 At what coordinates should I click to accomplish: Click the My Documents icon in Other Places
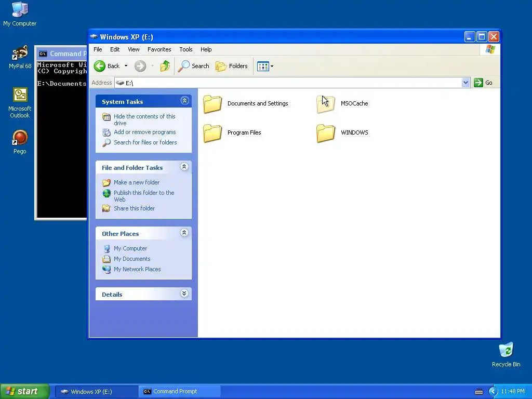[107, 259]
